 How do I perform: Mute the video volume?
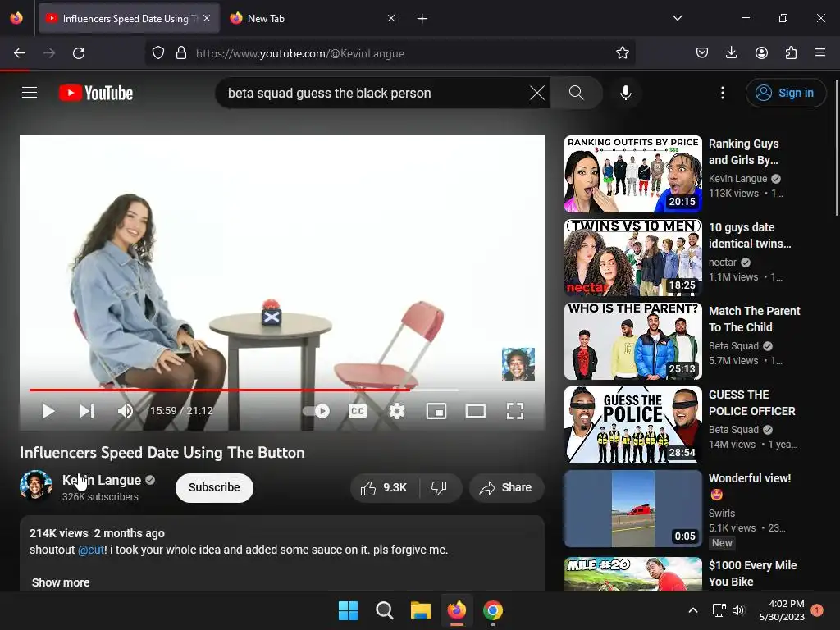pyautogui.click(x=126, y=411)
